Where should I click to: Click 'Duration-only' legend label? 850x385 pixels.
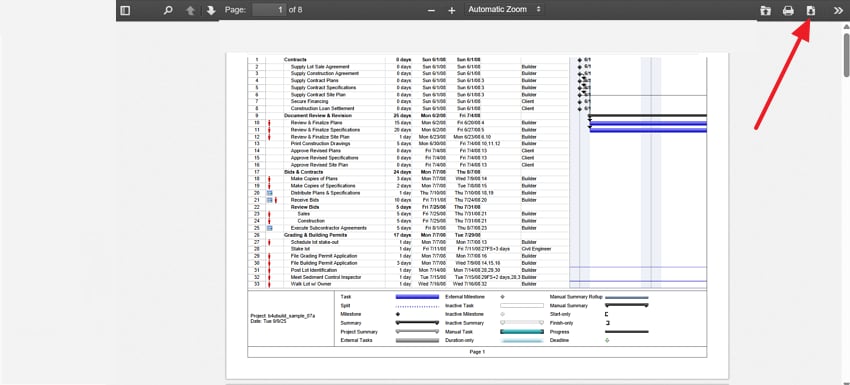(x=460, y=341)
